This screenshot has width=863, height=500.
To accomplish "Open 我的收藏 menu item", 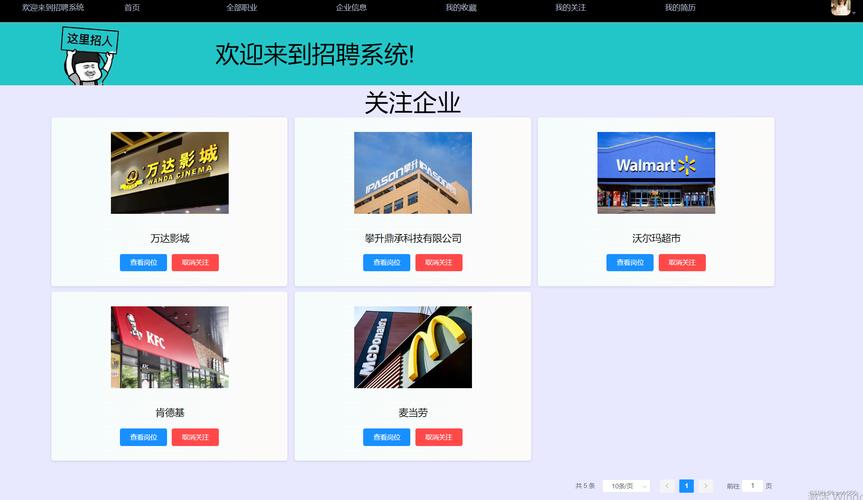I will [x=461, y=8].
